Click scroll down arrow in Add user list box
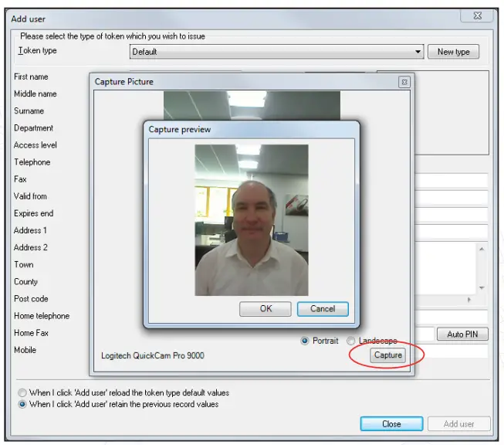 482,288
